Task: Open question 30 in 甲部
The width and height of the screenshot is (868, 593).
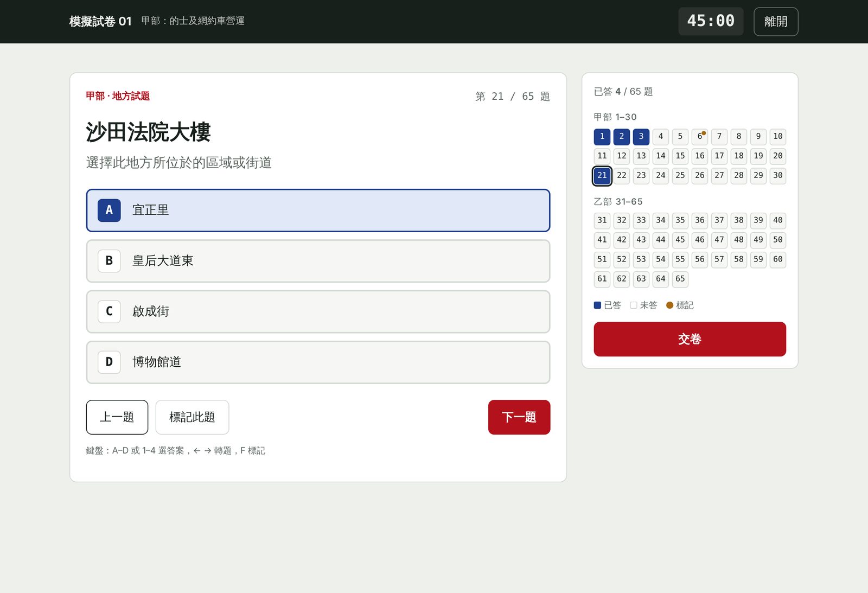Action: click(x=778, y=175)
